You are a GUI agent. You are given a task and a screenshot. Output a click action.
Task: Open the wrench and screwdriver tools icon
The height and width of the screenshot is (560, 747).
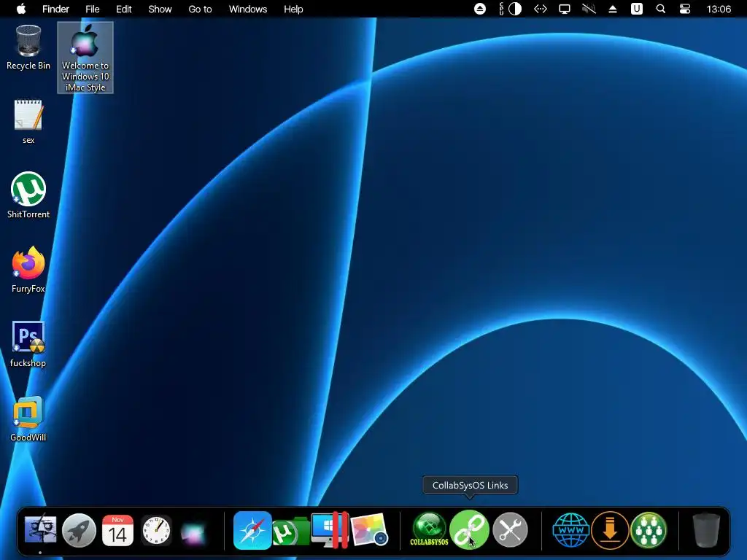(x=510, y=529)
